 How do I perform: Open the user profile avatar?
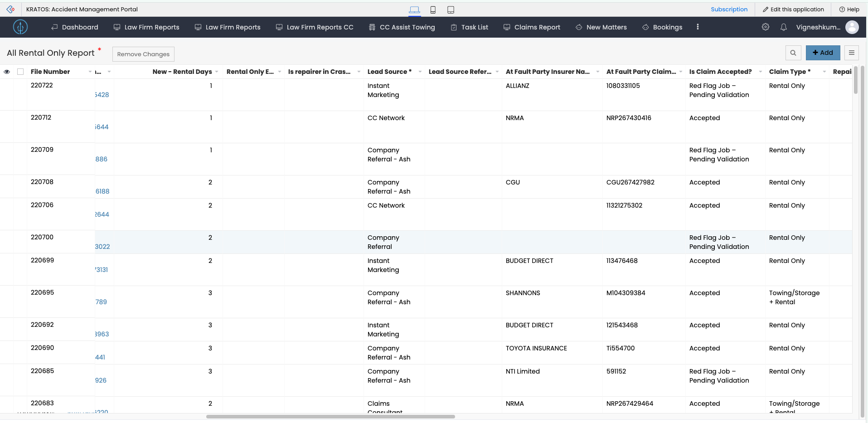click(852, 27)
